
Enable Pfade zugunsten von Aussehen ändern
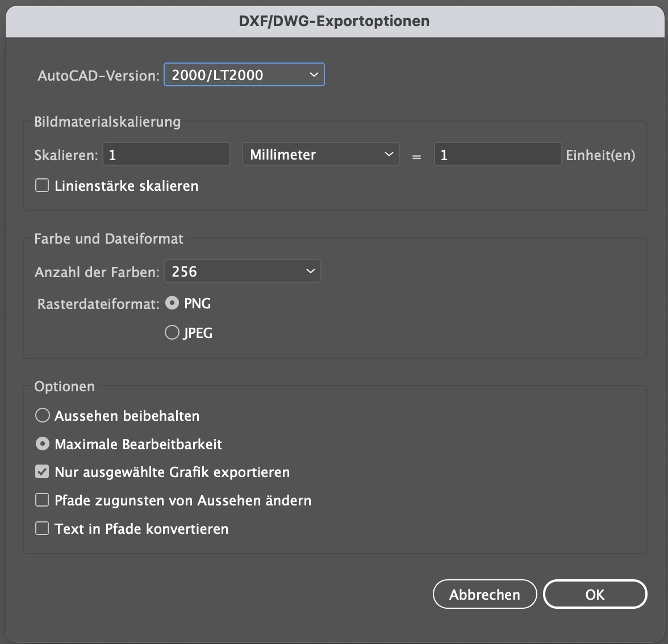(43, 500)
